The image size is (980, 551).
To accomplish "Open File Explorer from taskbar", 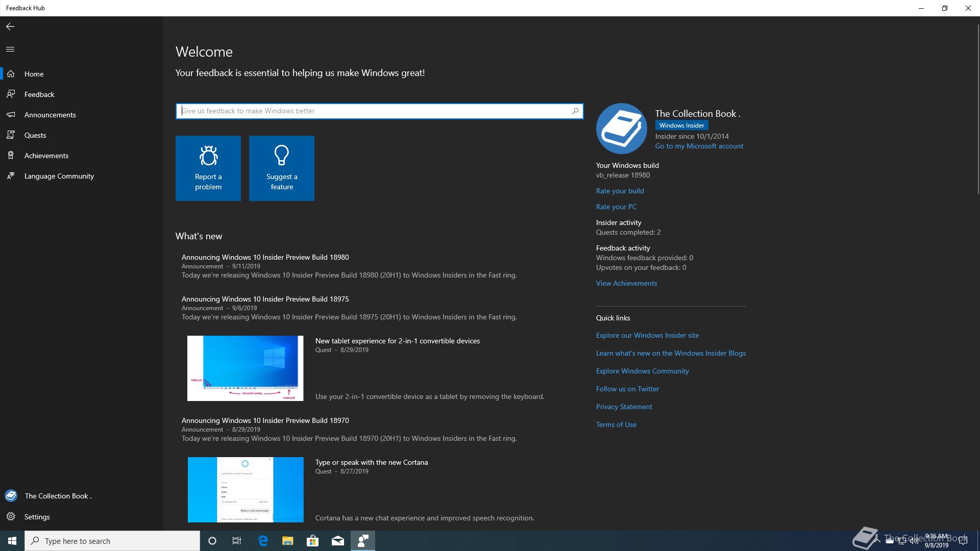I will coord(288,541).
